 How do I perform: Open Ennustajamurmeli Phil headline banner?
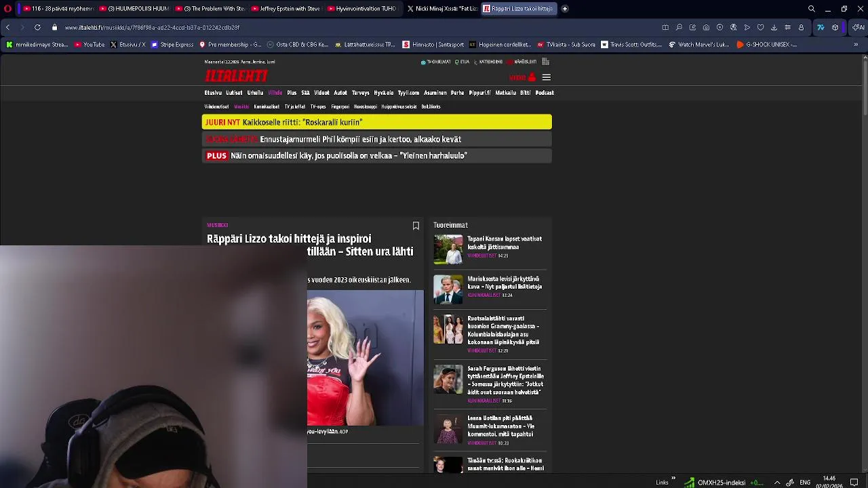(376, 139)
